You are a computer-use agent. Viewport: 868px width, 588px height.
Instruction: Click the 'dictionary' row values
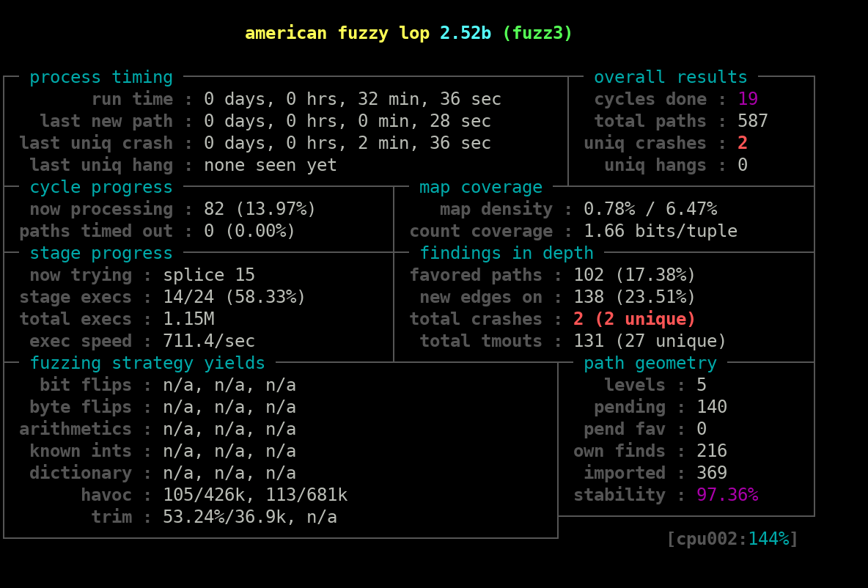pos(229,473)
